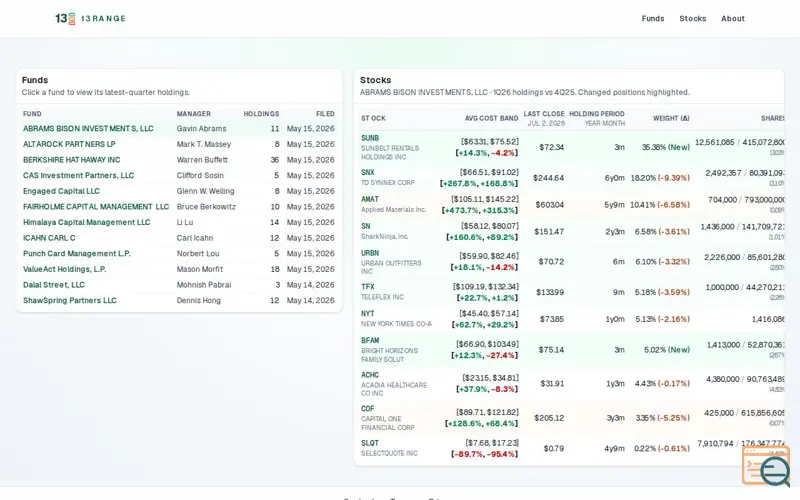Click manager name Warren Buffett
Screen dimensions: 800x500
[x=202, y=160]
